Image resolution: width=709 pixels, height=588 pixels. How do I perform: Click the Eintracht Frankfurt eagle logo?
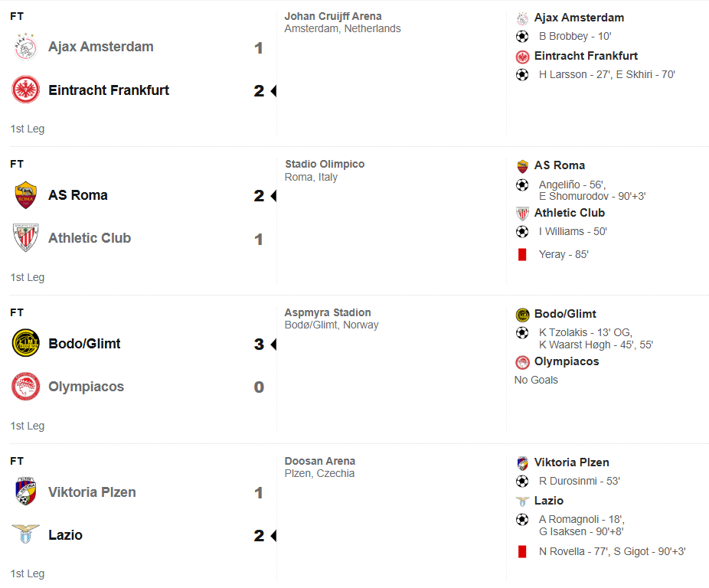(x=25, y=90)
